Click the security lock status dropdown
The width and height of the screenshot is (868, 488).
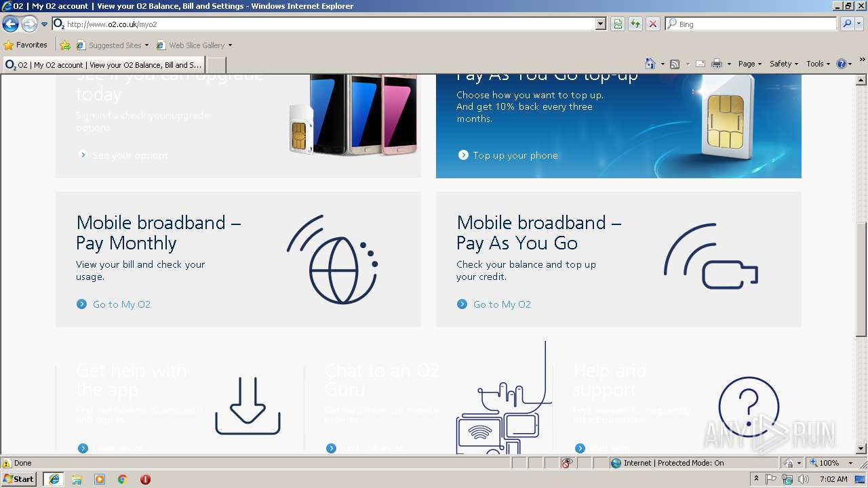point(793,464)
